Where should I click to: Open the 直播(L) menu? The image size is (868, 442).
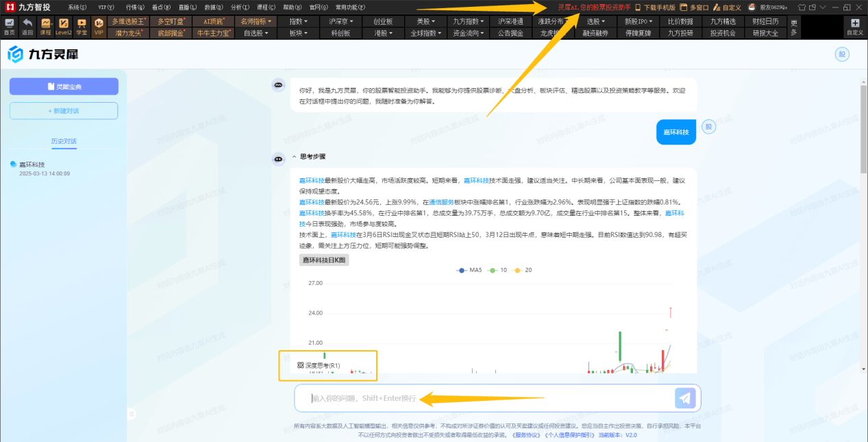point(188,7)
